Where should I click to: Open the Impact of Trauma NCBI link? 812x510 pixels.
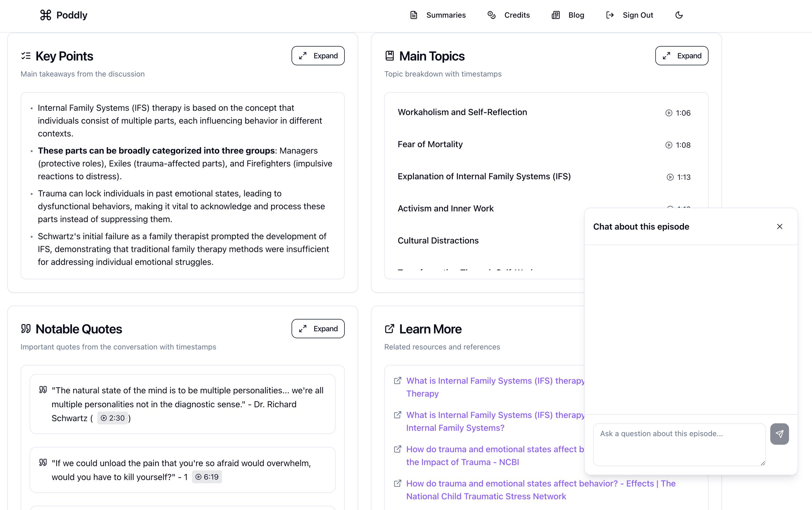462,462
